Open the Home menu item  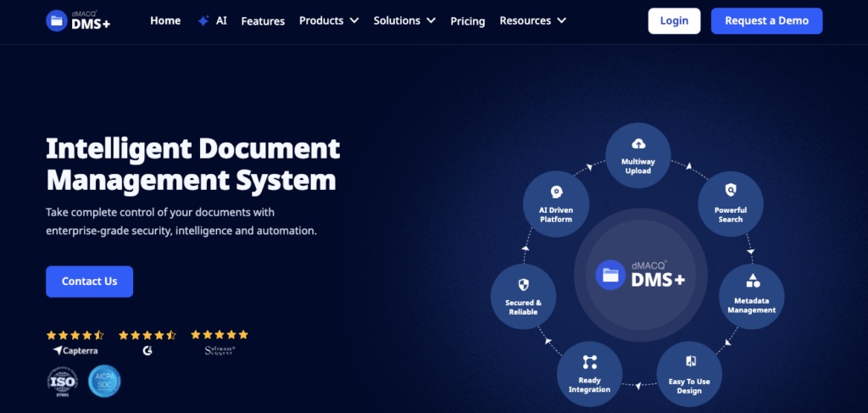(165, 20)
